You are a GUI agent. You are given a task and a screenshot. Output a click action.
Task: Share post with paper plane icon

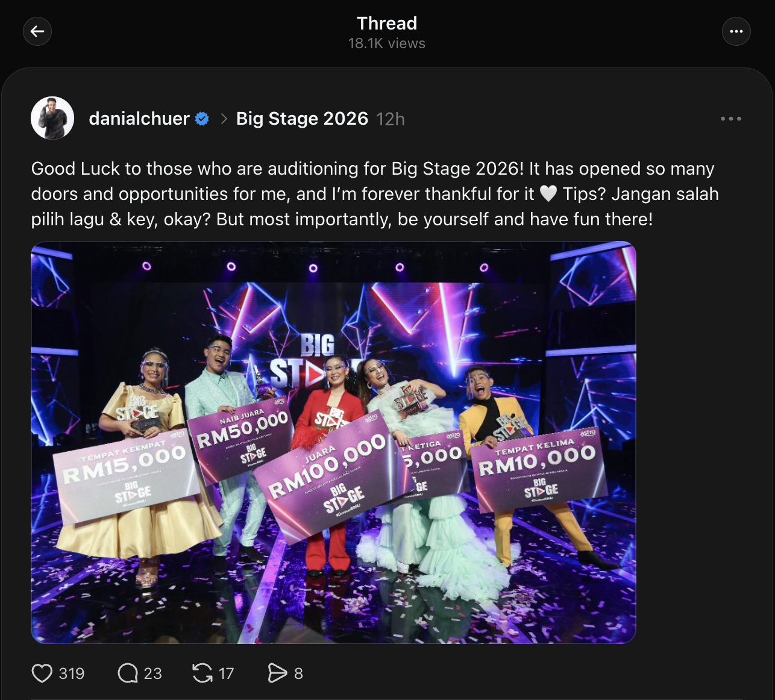click(x=277, y=673)
